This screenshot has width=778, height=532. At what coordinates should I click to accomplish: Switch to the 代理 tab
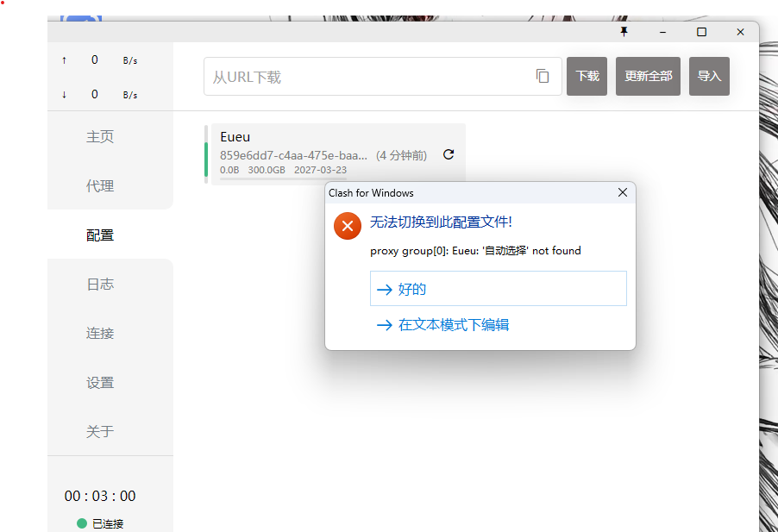tap(100, 186)
